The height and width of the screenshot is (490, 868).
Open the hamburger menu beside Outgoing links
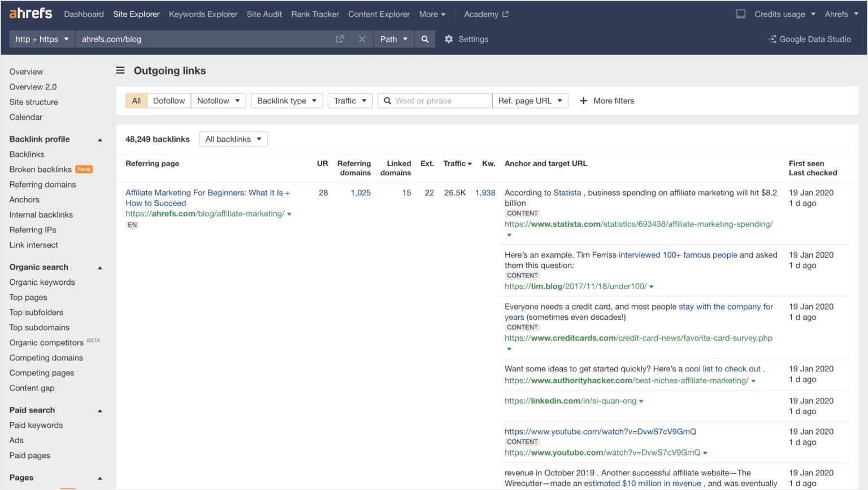pyautogui.click(x=120, y=71)
